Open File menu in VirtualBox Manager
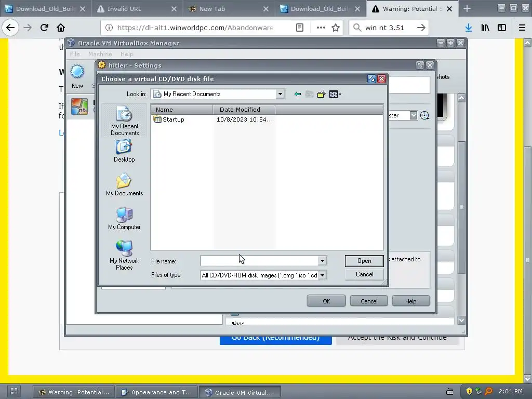532x399 pixels. (x=75, y=54)
